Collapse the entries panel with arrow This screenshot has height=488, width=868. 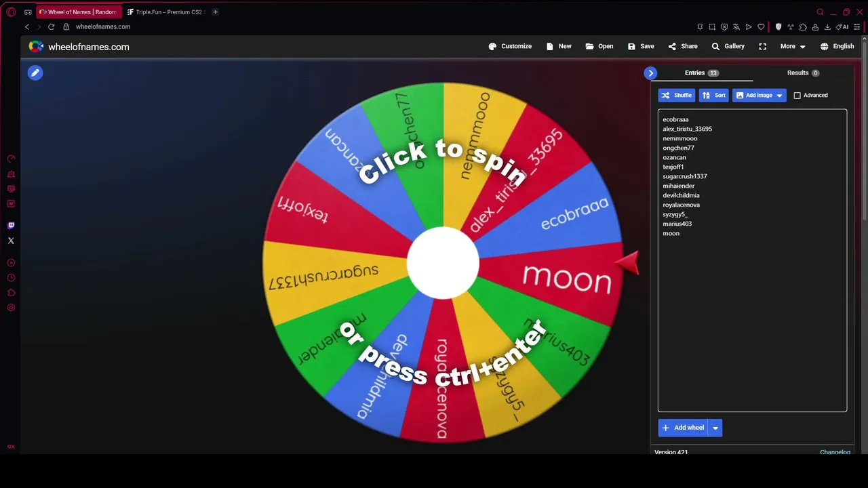pos(650,73)
